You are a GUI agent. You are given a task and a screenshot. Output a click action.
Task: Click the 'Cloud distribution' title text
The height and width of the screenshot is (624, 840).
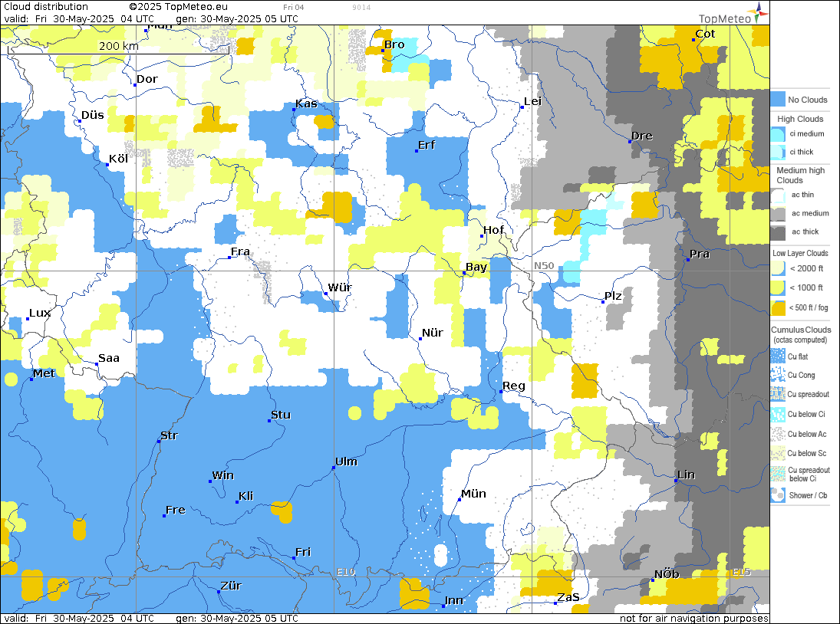[46, 7]
